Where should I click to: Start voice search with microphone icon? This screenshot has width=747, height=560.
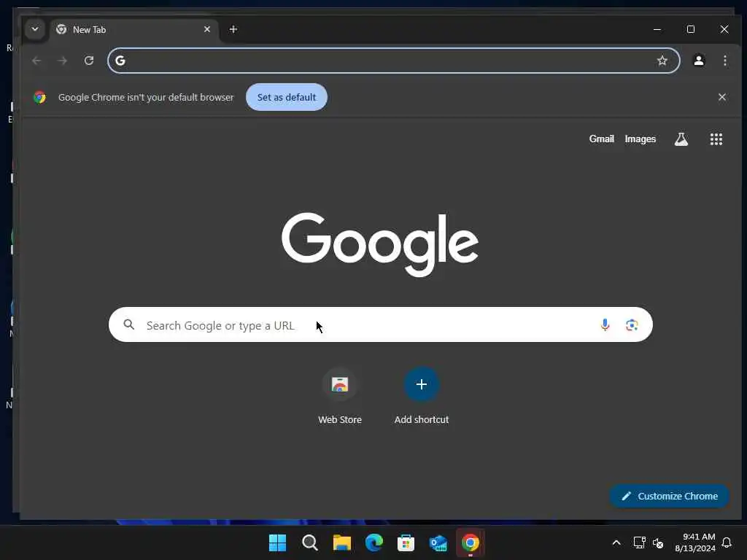coord(605,324)
